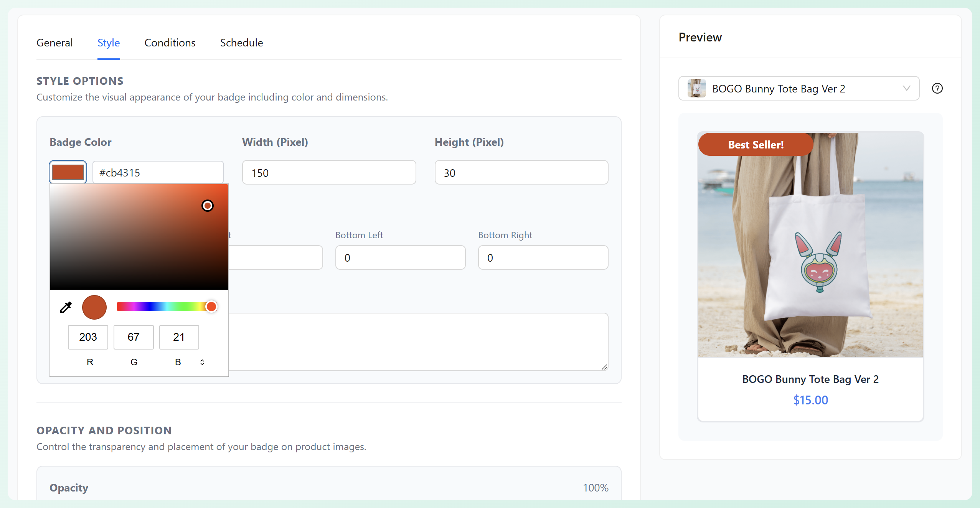
Task: Select the Style tab
Action: click(109, 43)
